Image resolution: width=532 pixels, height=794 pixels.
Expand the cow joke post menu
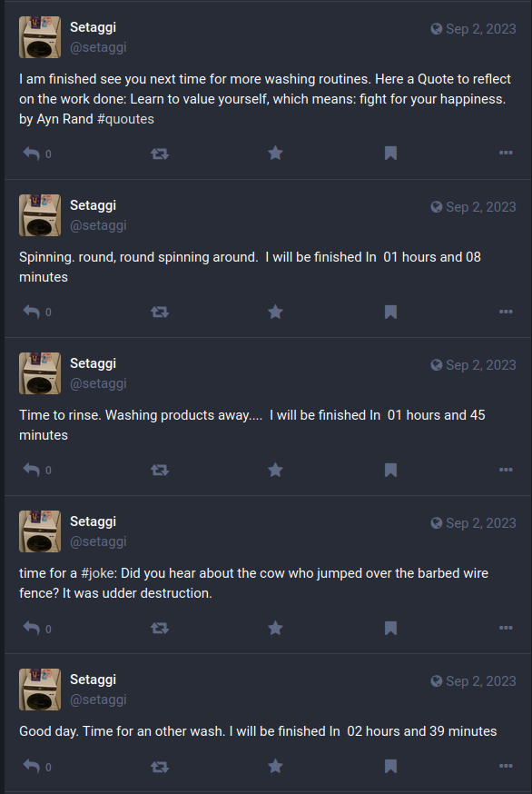[506, 628]
